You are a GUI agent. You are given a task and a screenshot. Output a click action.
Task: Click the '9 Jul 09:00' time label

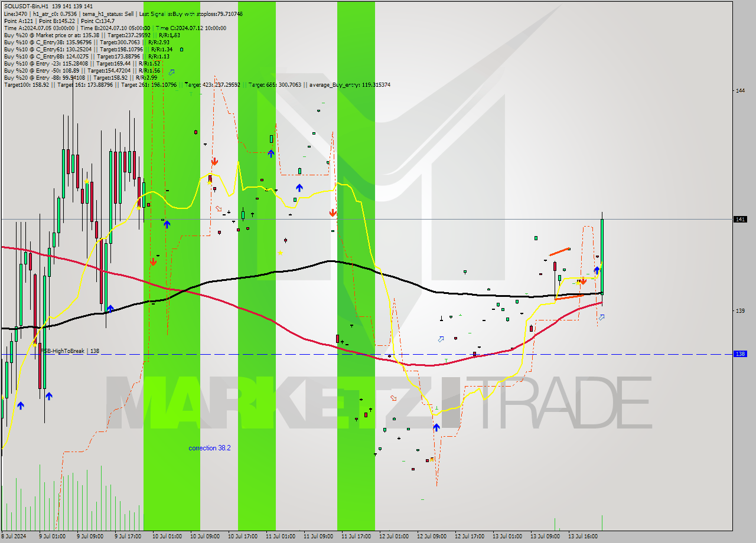90,537
